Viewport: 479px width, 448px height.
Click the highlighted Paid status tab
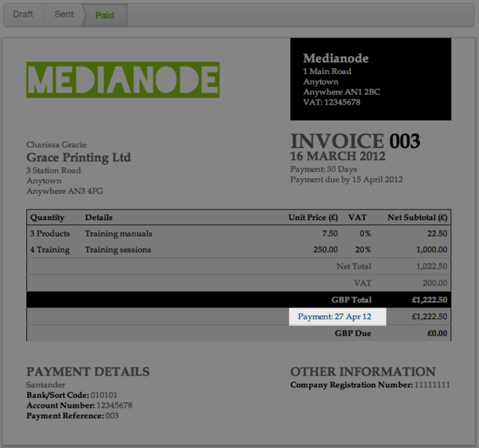(105, 15)
